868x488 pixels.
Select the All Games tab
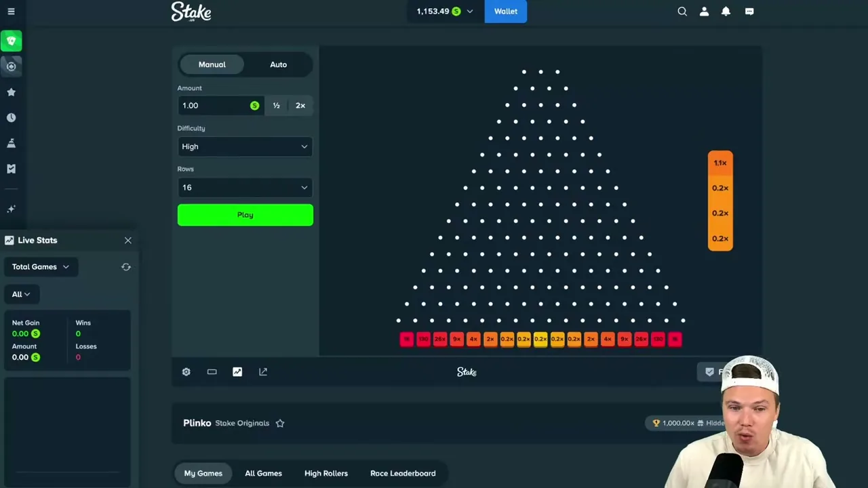point(263,473)
